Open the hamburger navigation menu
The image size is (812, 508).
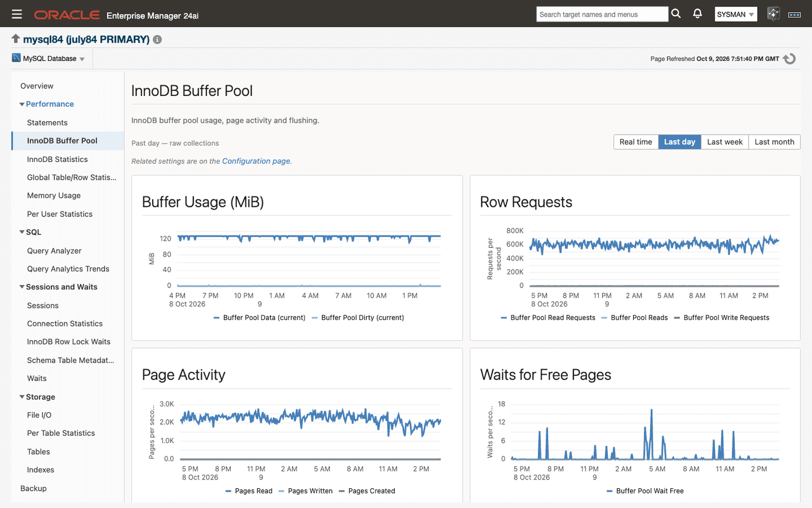[x=17, y=14]
